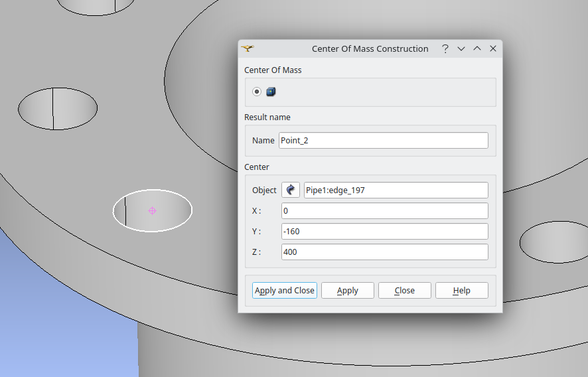Viewport: 588px width, 377px height.
Task: Select the Center Of Mass radio button
Action: [257, 92]
